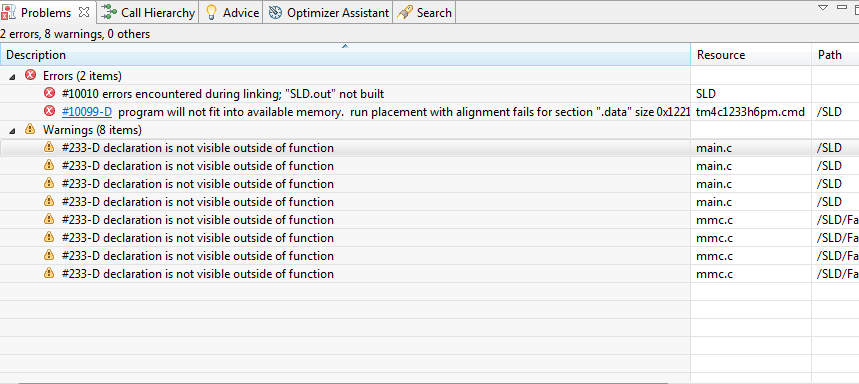This screenshot has height=384, width=859.
Task: Click the Warnings group warning triangle icon
Action: coord(30,130)
